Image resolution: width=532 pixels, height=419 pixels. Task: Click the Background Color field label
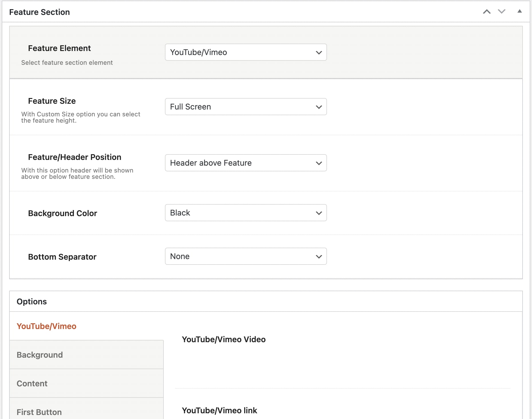pos(62,213)
